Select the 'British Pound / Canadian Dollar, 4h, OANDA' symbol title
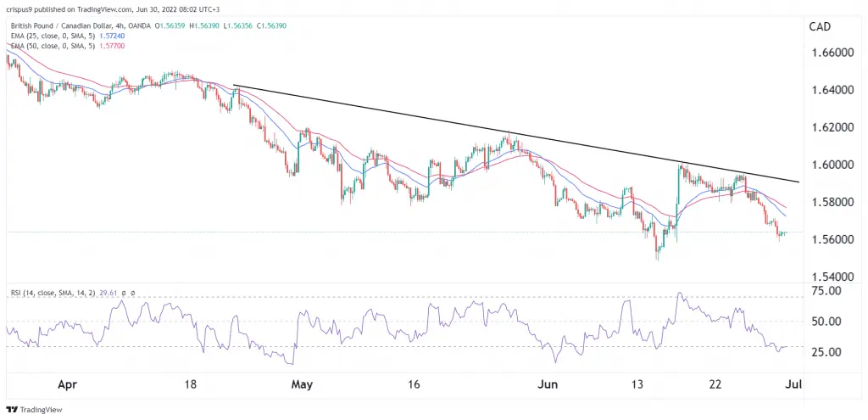Screen dimensions: 868x420 pyautogui.click(x=81, y=25)
